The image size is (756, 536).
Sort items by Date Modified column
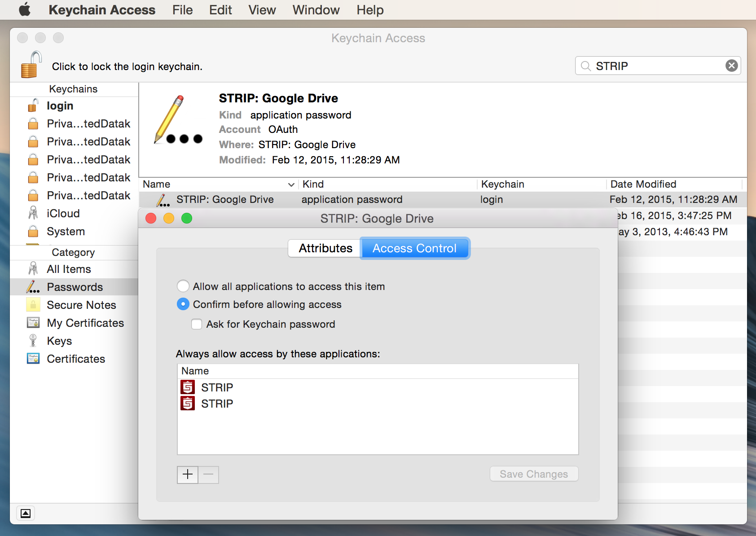pos(674,185)
